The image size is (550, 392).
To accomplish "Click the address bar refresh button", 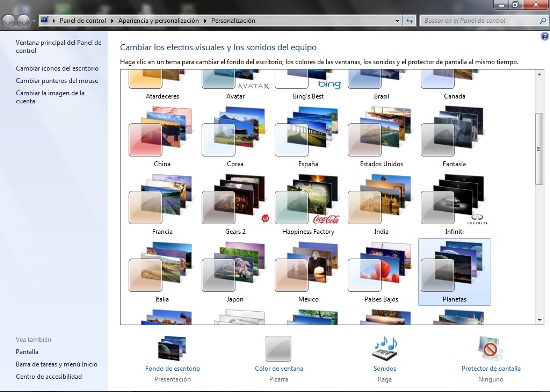I will (x=409, y=21).
